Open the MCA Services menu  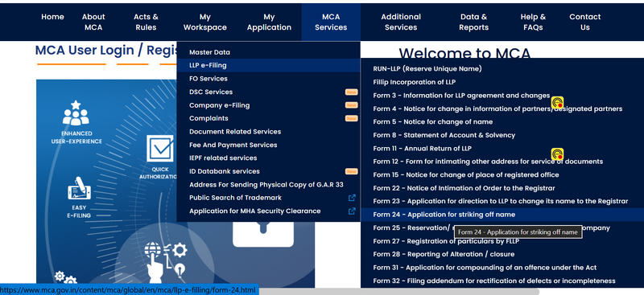[331, 23]
